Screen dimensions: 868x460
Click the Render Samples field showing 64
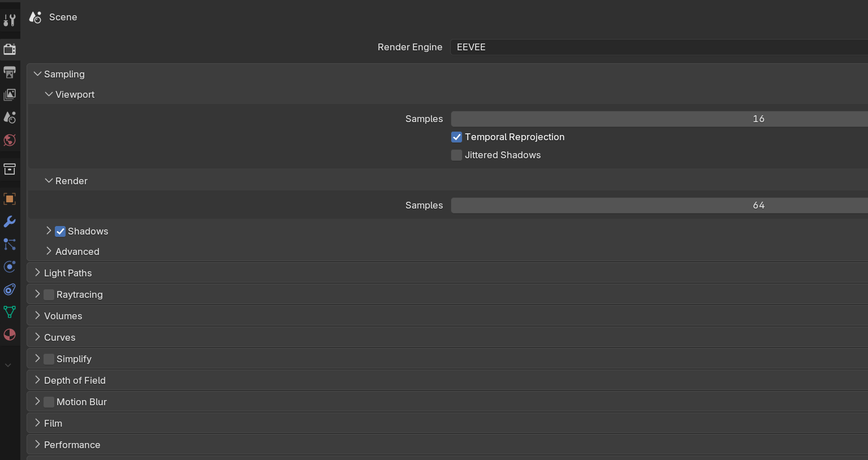659,205
